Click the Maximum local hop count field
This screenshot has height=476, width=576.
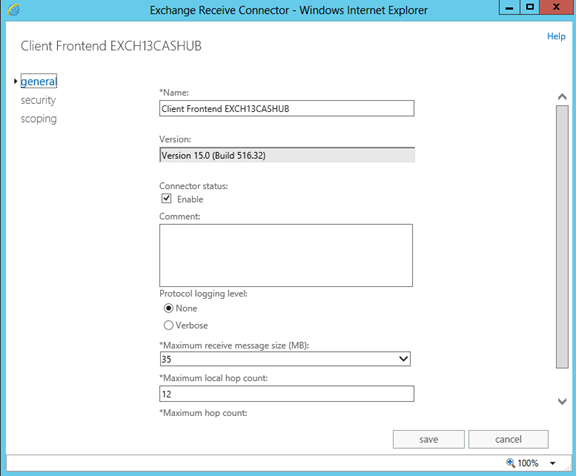[287, 394]
